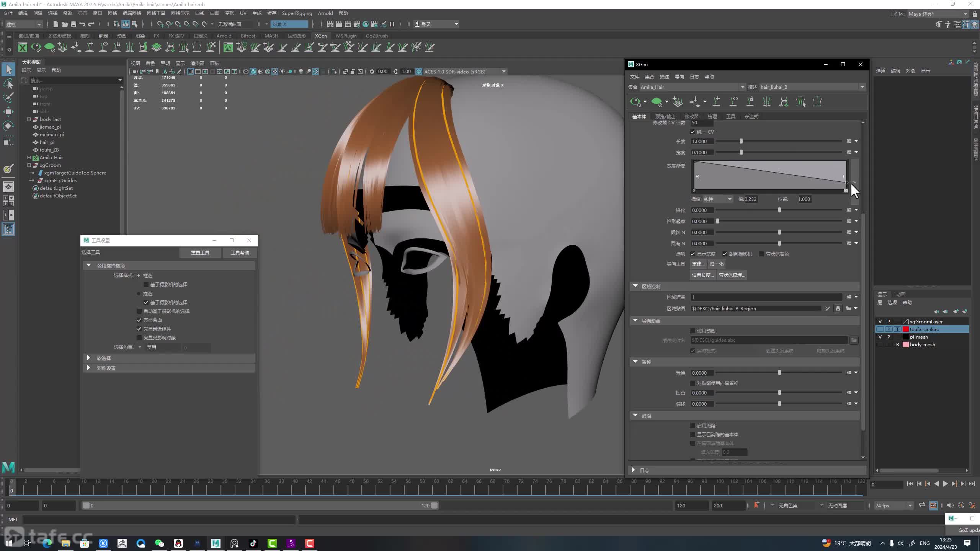
Task: Open the 梳理 tab in XGen
Action: pyautogui.click(x=712, y=117)
